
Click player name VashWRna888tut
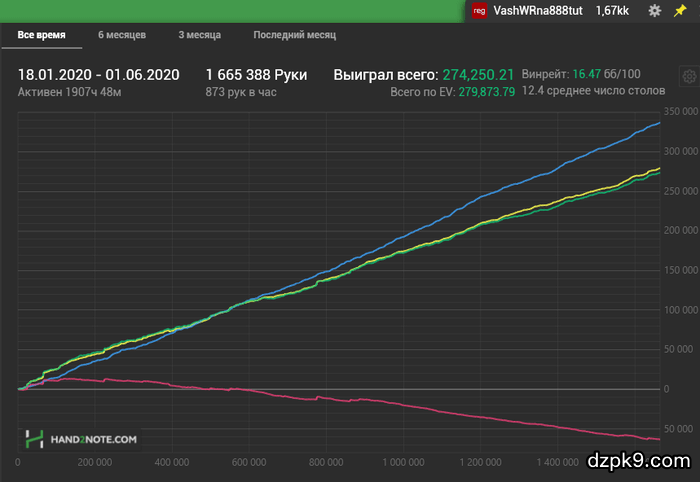point(539,10)
